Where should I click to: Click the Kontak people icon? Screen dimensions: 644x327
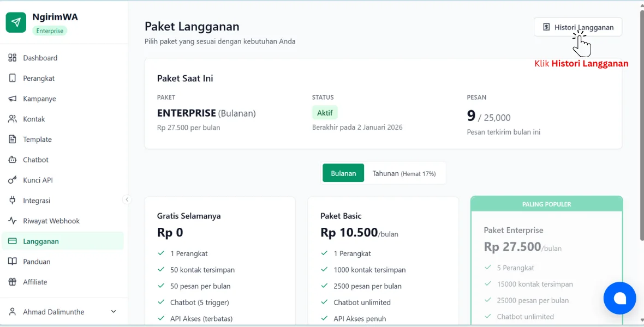click(x=13, y=119)
